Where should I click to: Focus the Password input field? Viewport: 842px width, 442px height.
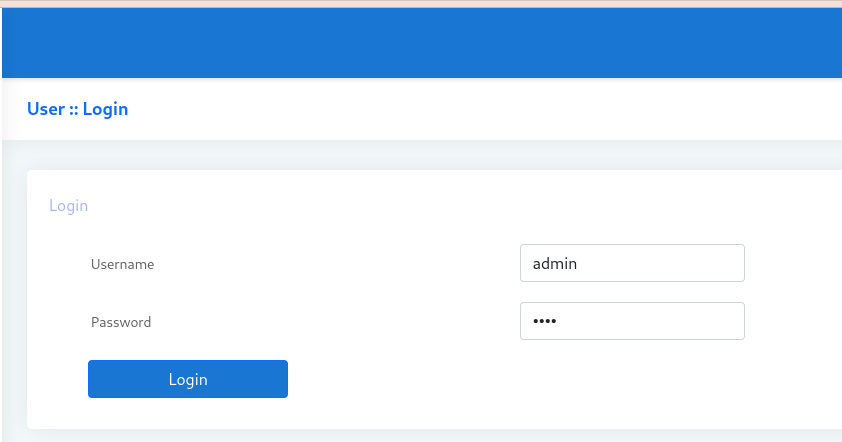click(632, 321)
